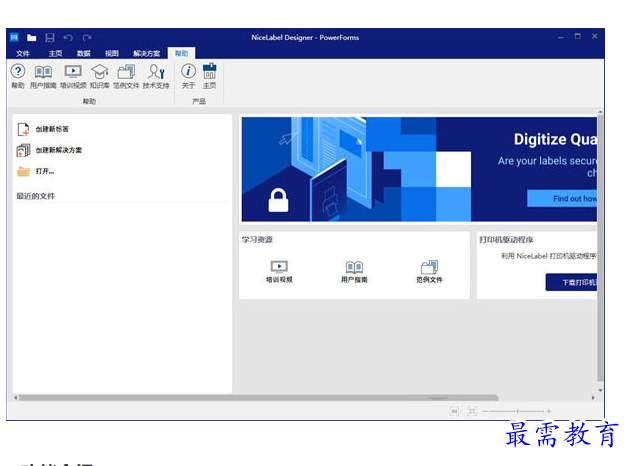Switch to the 解决方案 Solution ribbon tab

[146, 53]
